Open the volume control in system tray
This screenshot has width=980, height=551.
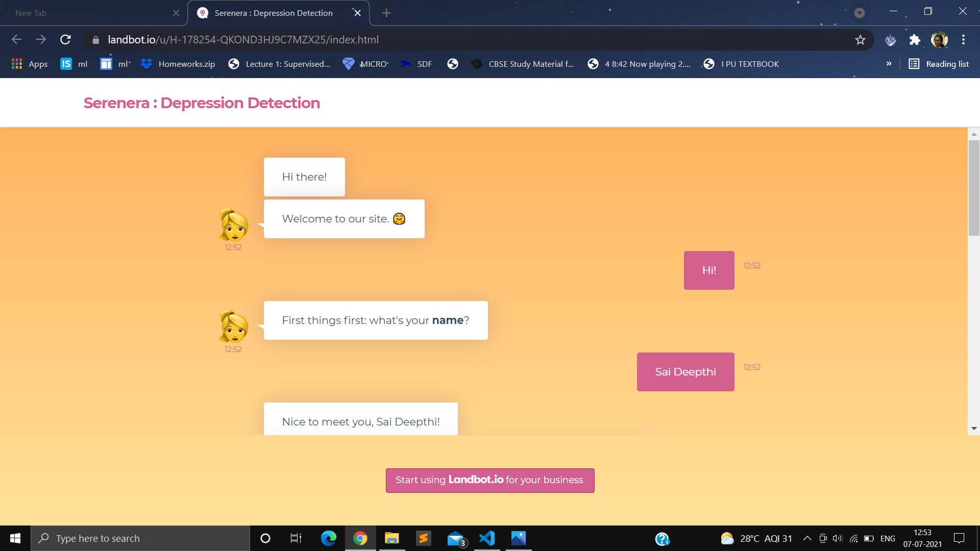click(837, 538)
